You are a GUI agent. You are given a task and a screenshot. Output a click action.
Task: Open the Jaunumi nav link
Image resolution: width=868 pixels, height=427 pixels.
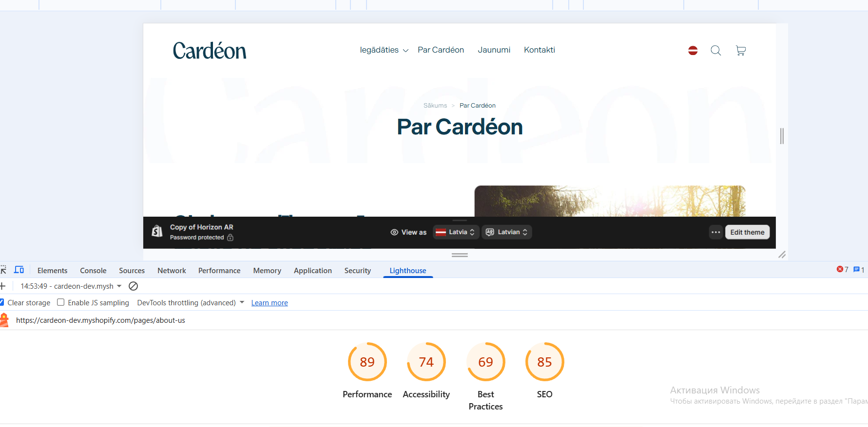click(x=494, y=50)
